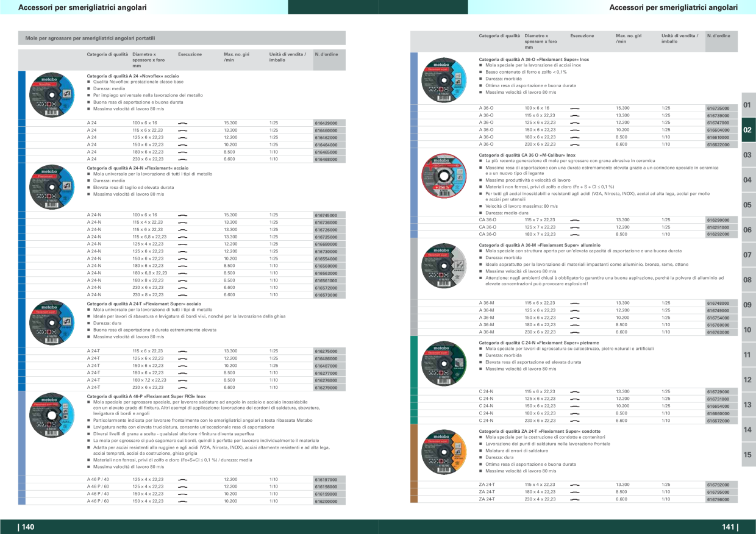This screenshot has width=756, height=534.
Task: Select order number 616291000
Action: pyautogui.click(x=718, y=227)
